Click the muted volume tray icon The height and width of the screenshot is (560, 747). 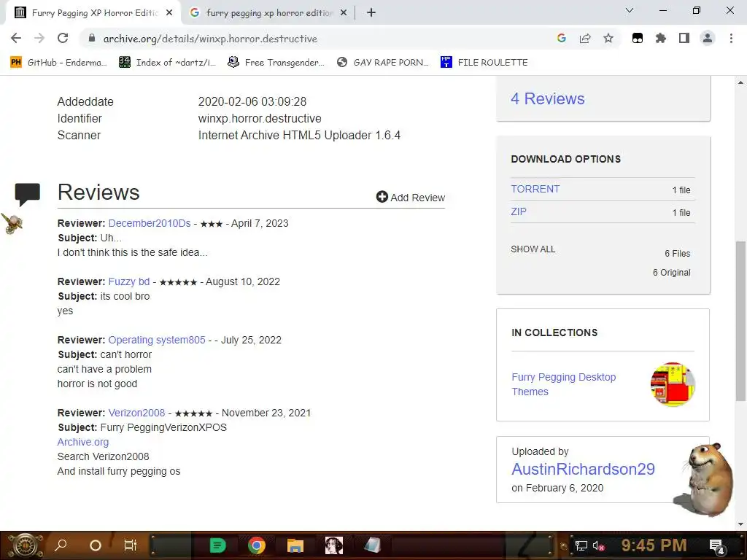point(599,545)
